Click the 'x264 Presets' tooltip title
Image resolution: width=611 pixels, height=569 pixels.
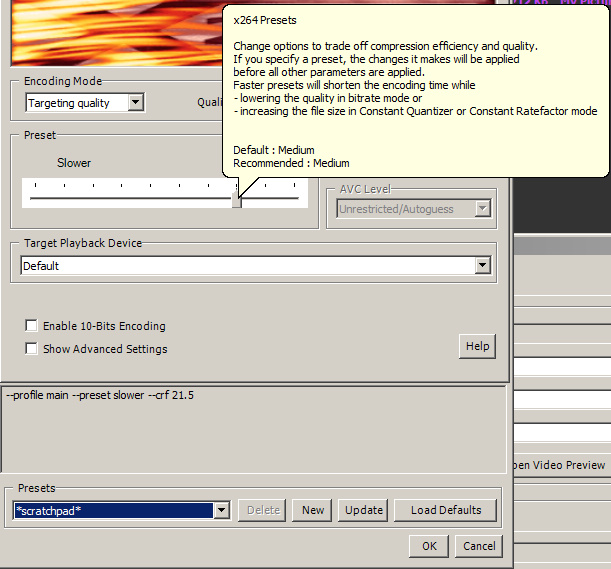pyautogui.click(x=265, y=20)
